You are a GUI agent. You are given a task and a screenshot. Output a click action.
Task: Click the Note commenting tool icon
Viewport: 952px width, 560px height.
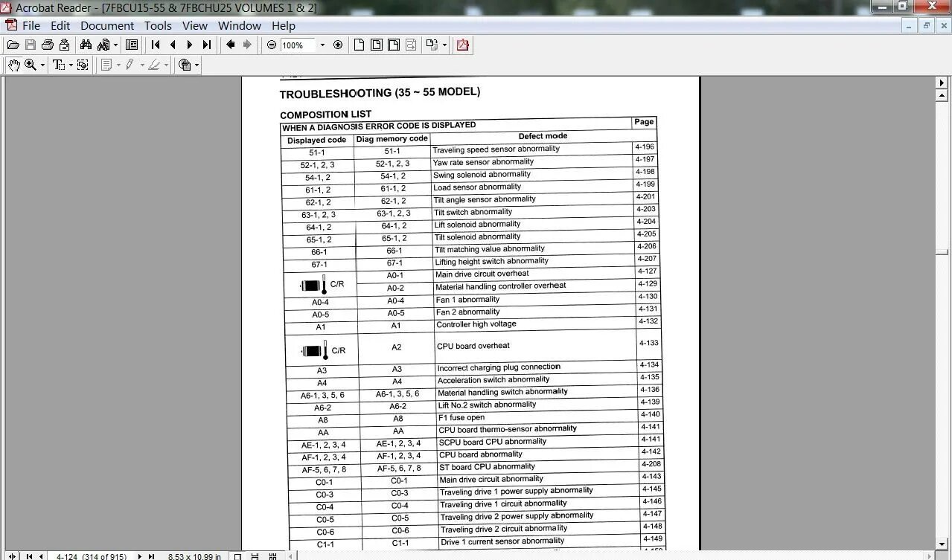click(x=106, y=65)
